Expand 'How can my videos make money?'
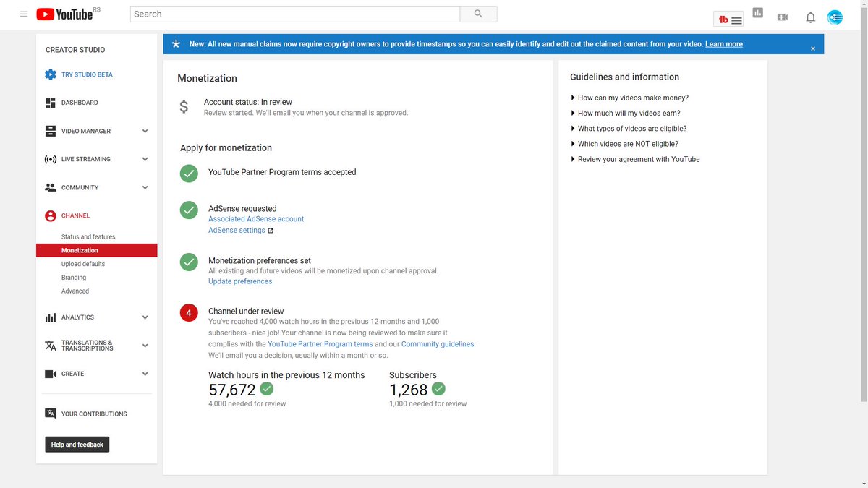The width and height of the screenshot is (868, 488). [629, 98]
